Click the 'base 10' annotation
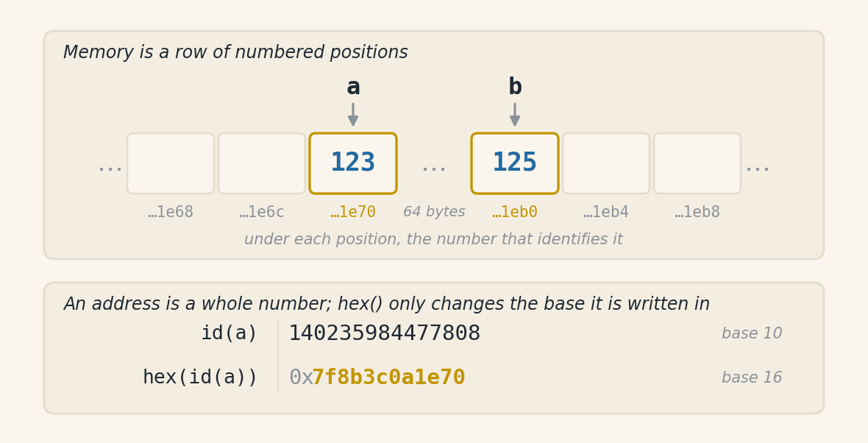Viewport: 868px width, 443px height. click(752, 333)
